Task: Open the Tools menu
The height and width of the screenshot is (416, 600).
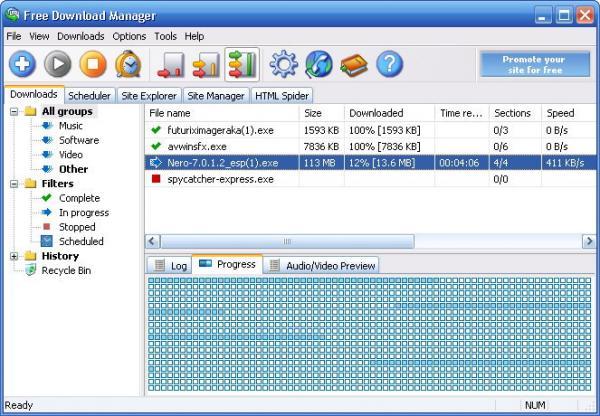Action: [x=165, y=36]
